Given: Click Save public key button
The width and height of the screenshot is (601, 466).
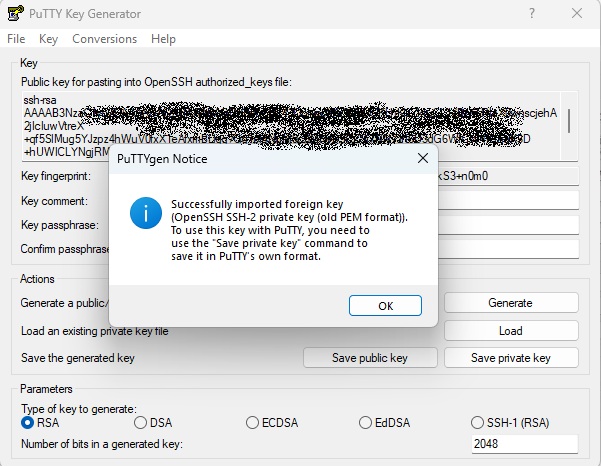Looking at the screenshot, I should [370, 358].
